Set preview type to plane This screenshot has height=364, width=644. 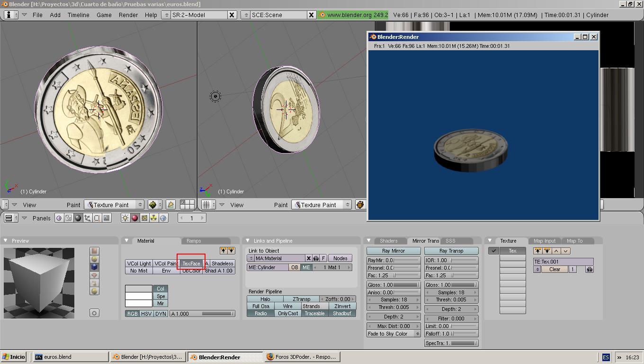click(94, 251)
